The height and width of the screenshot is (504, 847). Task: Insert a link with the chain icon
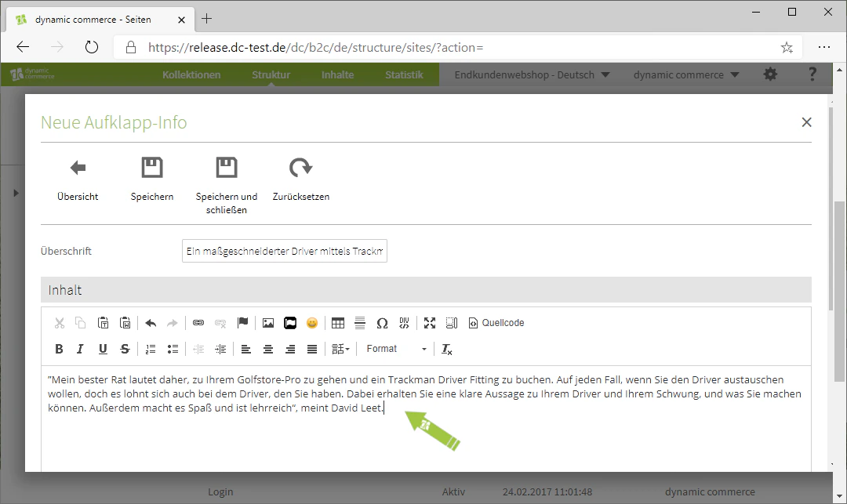[x=198, y=323]
